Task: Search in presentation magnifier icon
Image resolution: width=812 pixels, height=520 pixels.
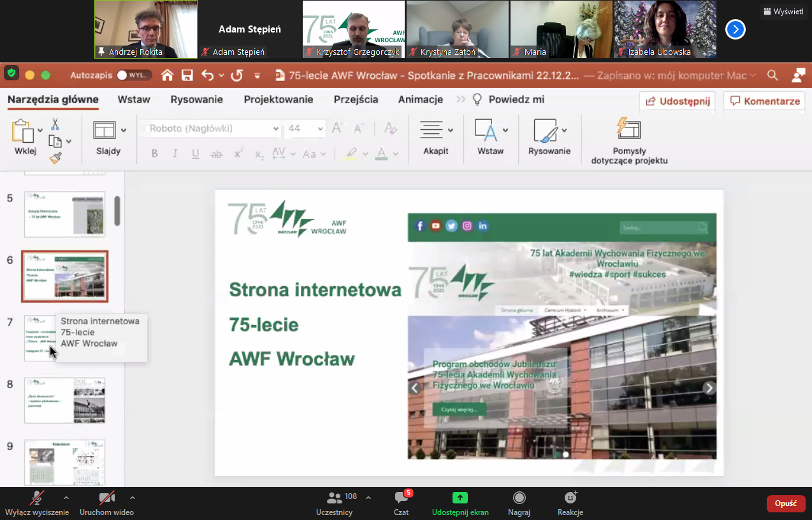Action: 772,75
